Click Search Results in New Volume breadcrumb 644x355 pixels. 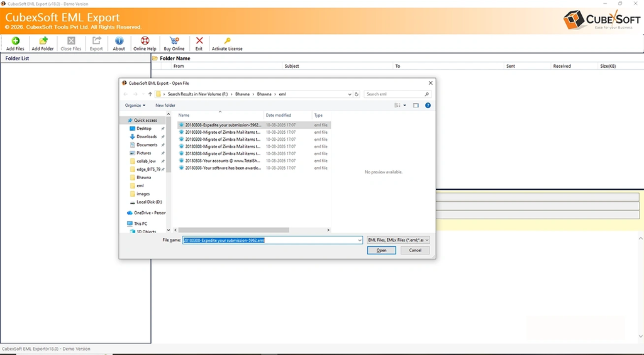[197, 94]
